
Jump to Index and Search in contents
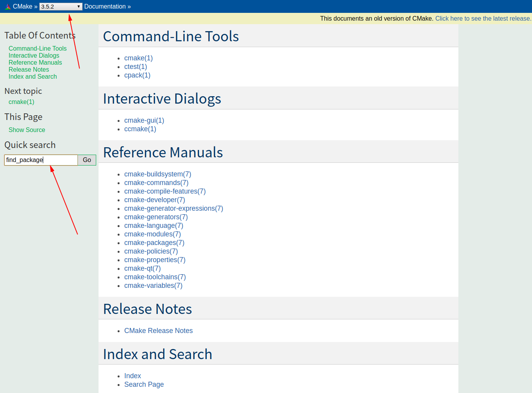point(33,76)
